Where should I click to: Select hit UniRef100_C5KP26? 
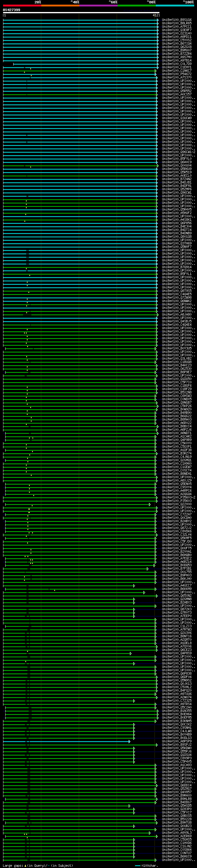(x=177, y=406)
